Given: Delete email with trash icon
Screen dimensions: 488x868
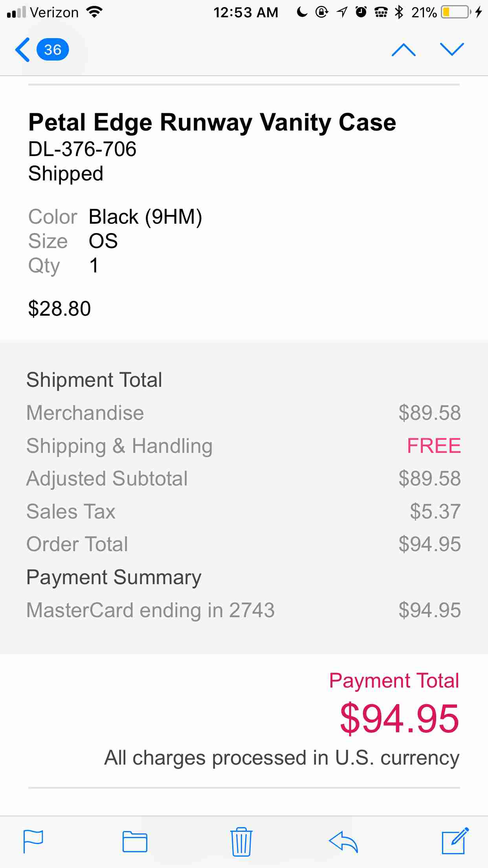Looking at the screenshot, I should coord(241,842).
